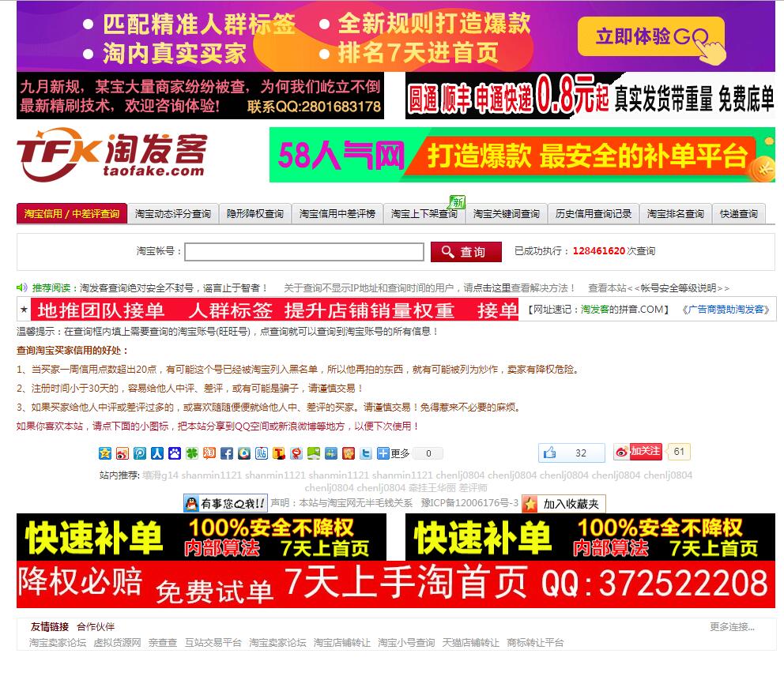Open 商标转让平台 friend link
784x680 pixels.
pos(535,643)
